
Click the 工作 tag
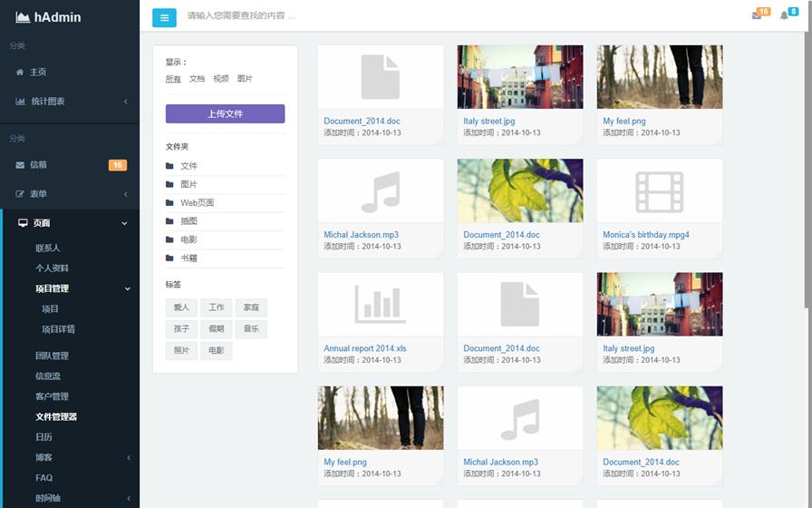pos(216,308)
